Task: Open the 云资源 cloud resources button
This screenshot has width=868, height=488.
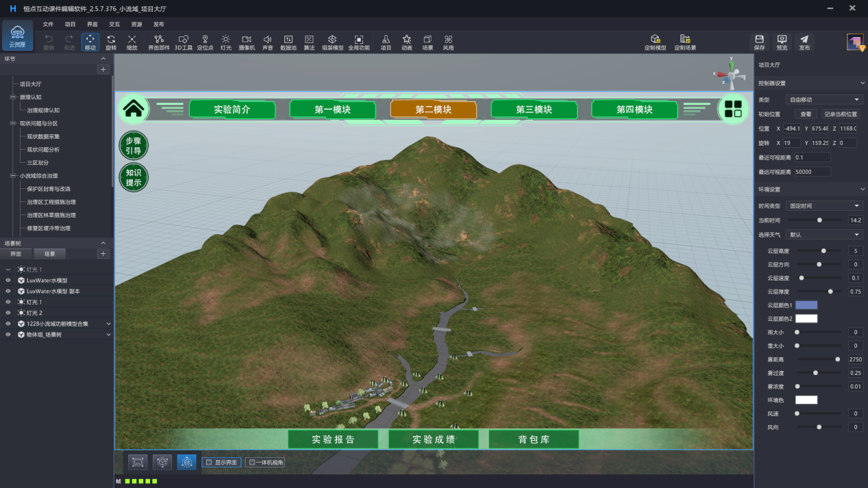Action: click(x=17, y=36)
